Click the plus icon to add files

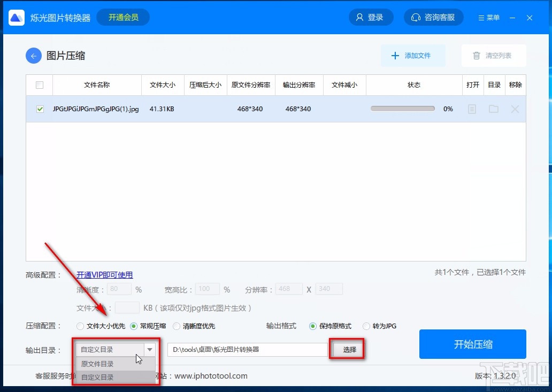[395, 55]
